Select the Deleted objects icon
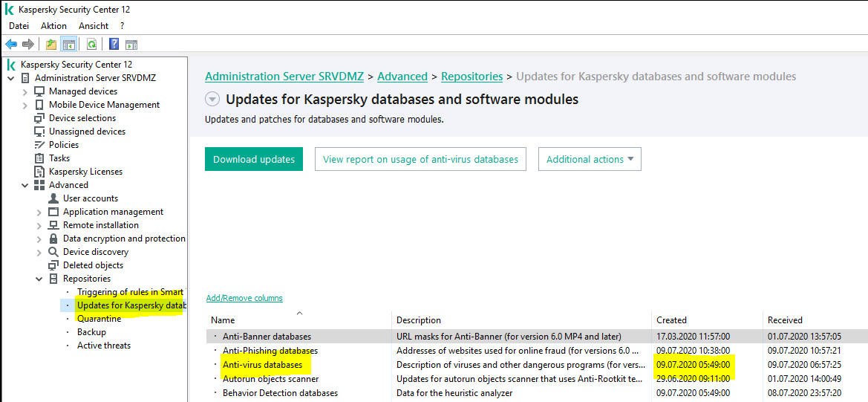Viewport: 868px width, 402px height. click(x=53, y=265)
